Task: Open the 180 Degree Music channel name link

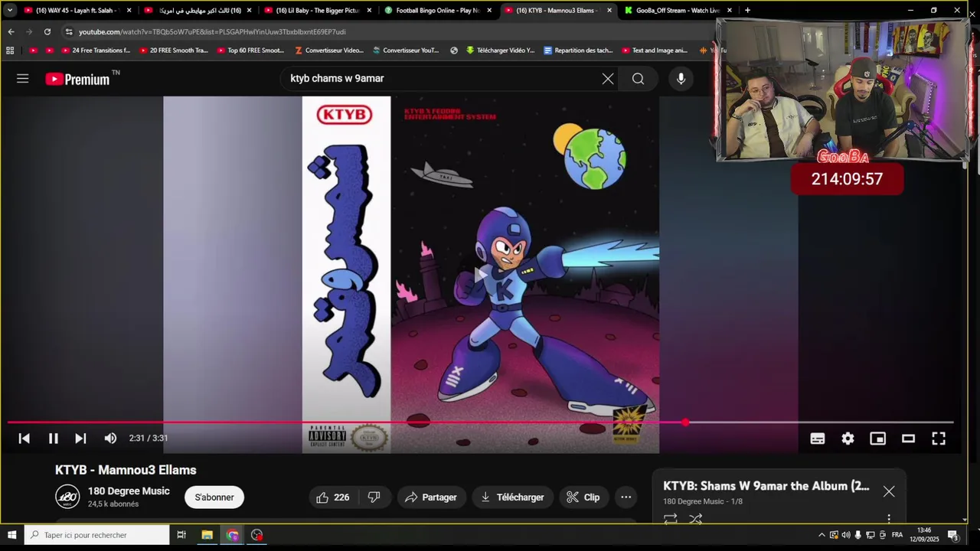Action: [129, 491]
